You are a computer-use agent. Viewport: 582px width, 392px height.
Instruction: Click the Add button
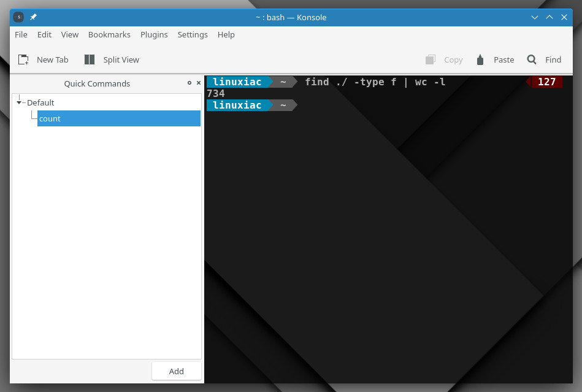(x=176, y=371)
